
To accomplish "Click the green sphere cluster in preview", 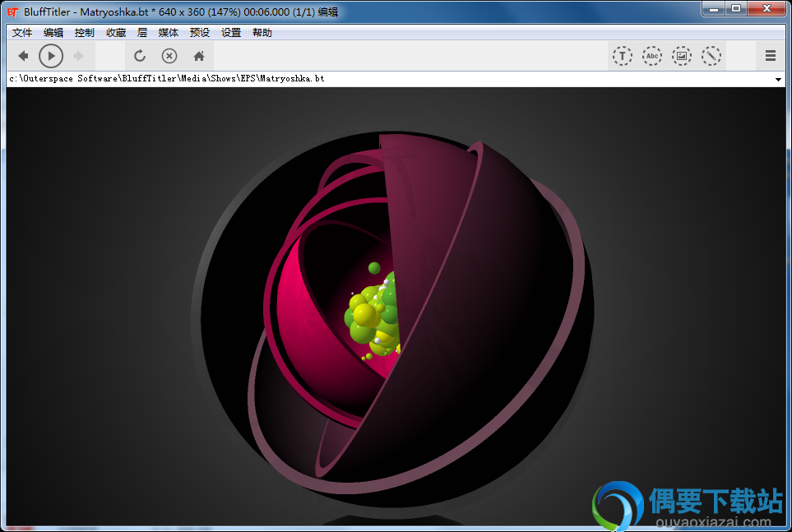I will pyautogui.click(x=373, y=317).
